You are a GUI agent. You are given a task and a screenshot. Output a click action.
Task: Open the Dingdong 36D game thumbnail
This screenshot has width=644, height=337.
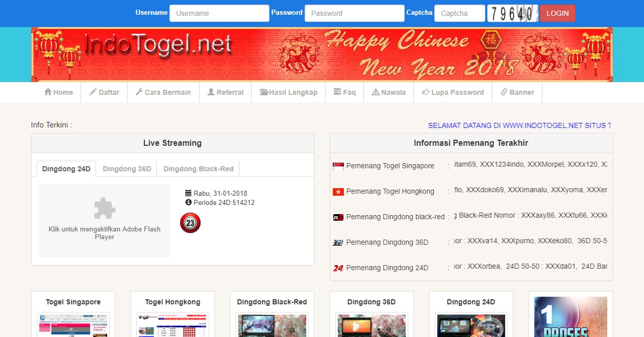371,325
